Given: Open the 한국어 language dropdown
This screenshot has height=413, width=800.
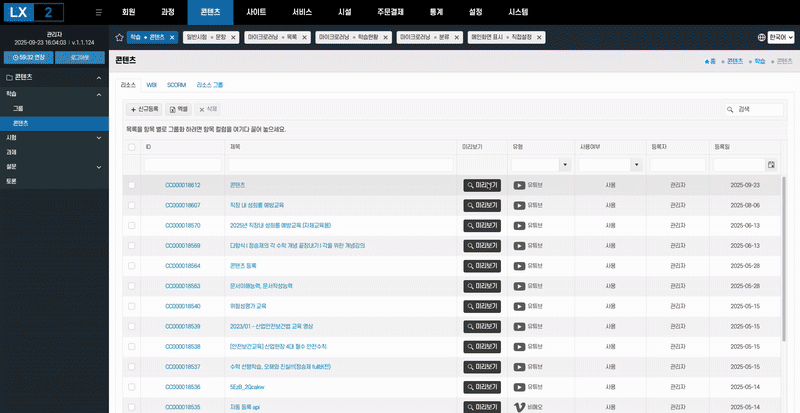Looking at the screenshot, I should [x=774, y=37].
